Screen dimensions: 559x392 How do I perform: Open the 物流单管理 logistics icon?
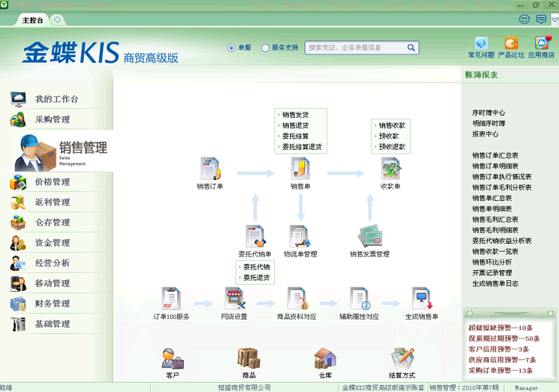point(300,236)
